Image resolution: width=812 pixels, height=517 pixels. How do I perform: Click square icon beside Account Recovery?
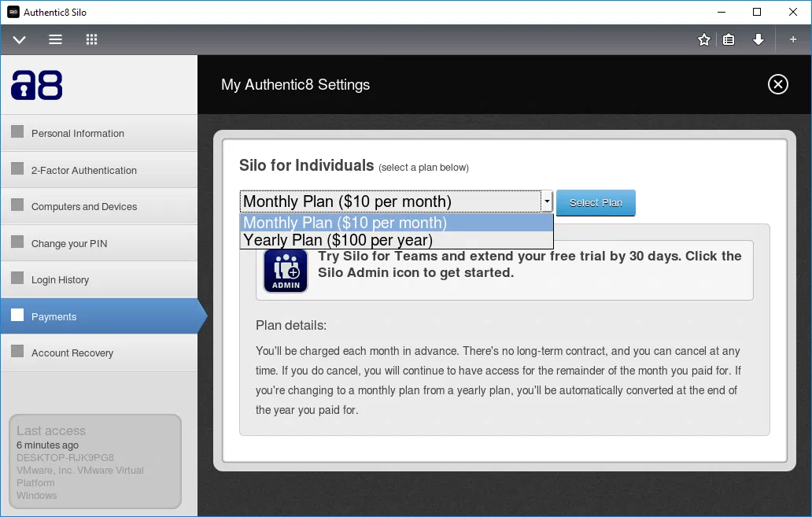point(17,351)
